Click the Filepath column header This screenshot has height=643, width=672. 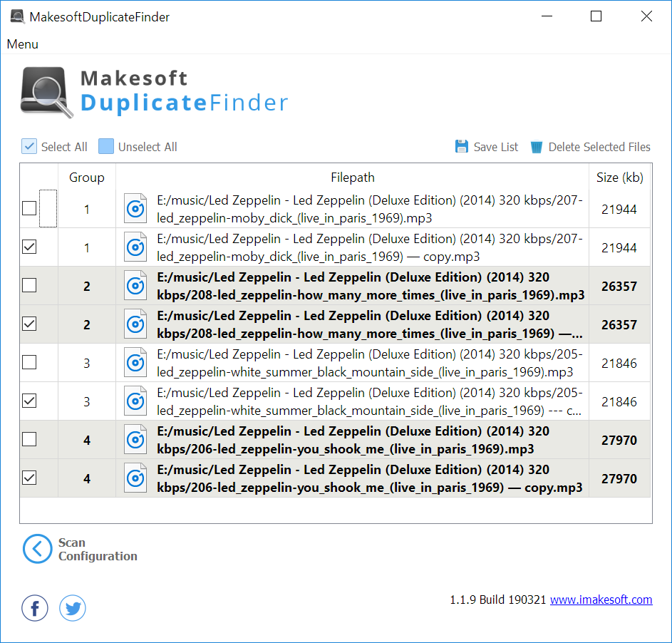tap(352, 178)
